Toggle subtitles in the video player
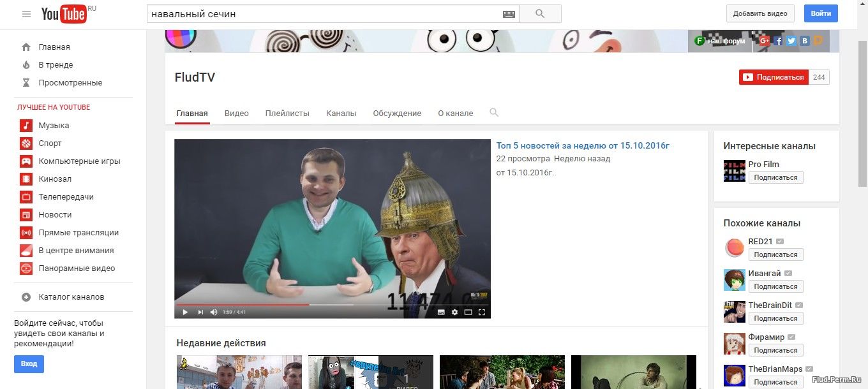This screenshot has height=389, width=868. pos(440,312)
